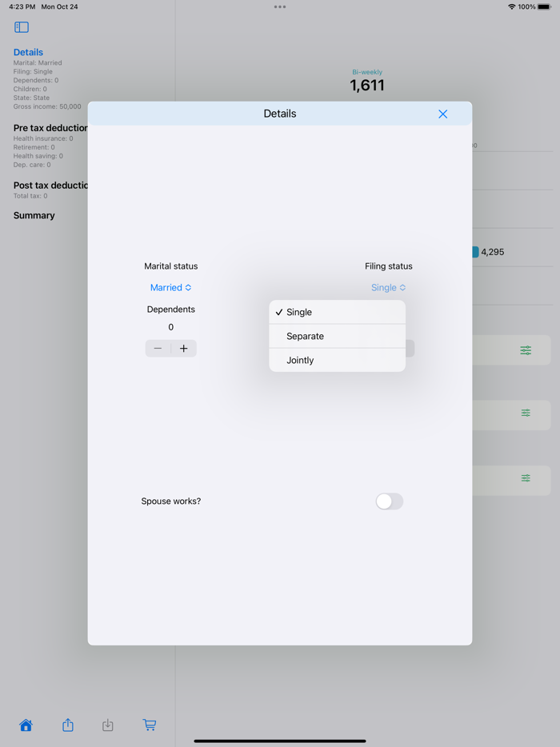Select the Separate filing option
Image resolution: width=560 pixels, height=747 pixels.
click(x=338, y=337)
